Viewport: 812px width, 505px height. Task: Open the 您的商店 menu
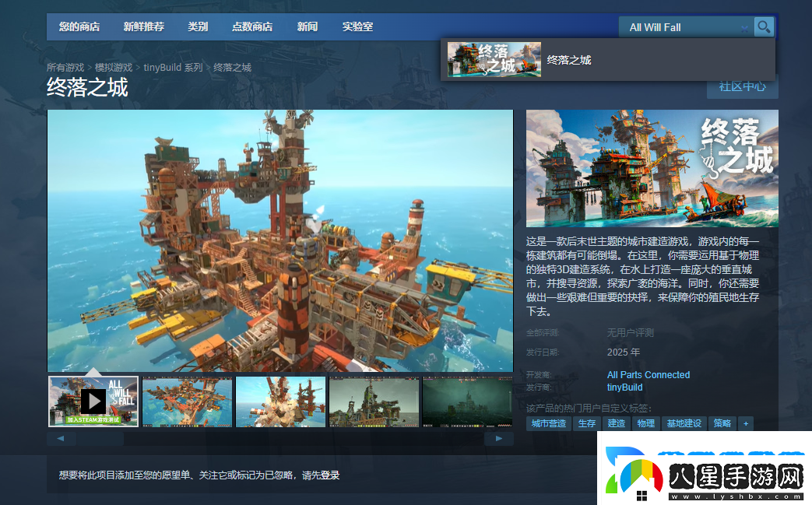coord(79,26)
